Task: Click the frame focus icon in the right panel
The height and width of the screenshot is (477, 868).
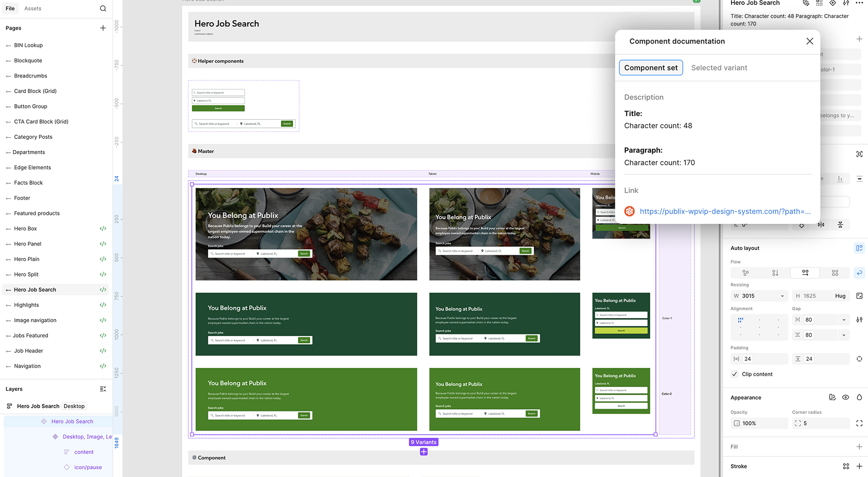Action: pos(859,154)
